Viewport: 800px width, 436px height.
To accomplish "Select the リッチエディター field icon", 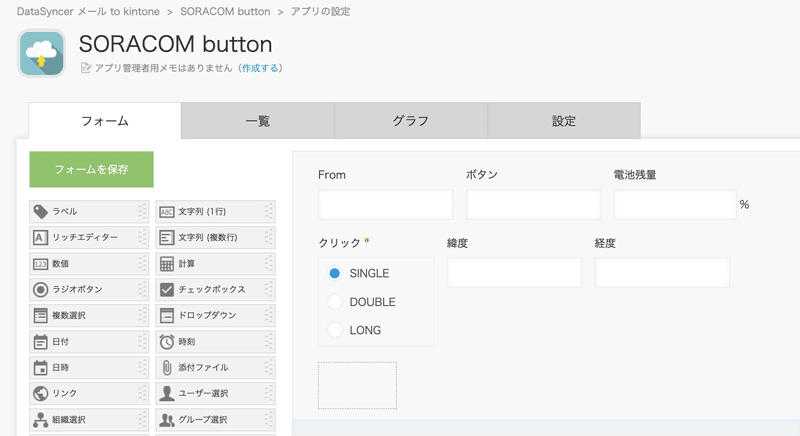I will pyautogui.click(x=40, y=237).
